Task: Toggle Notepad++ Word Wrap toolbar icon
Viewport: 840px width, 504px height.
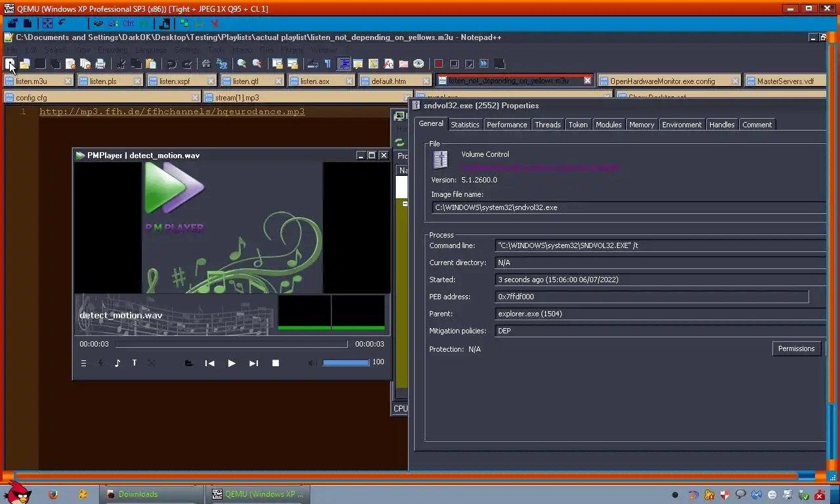Action: tap(312, 64)
